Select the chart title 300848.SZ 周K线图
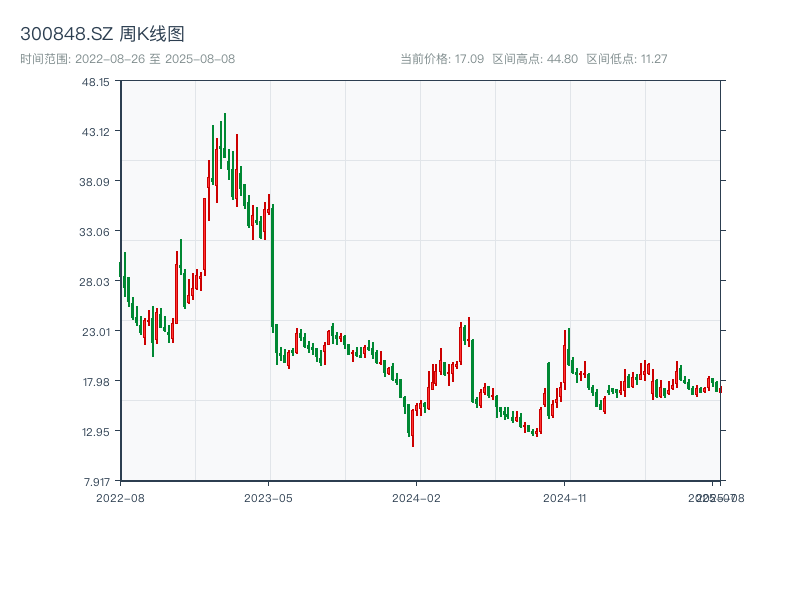 [102, 34]
